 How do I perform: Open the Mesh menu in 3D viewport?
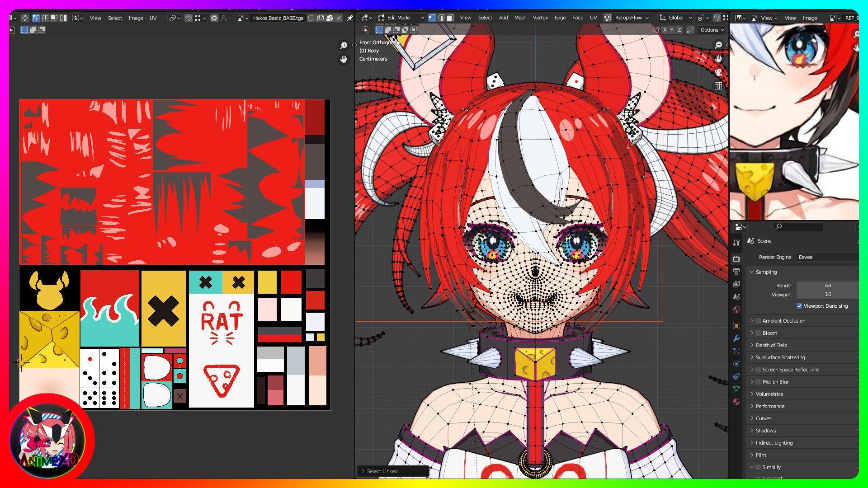pos(520,18)
